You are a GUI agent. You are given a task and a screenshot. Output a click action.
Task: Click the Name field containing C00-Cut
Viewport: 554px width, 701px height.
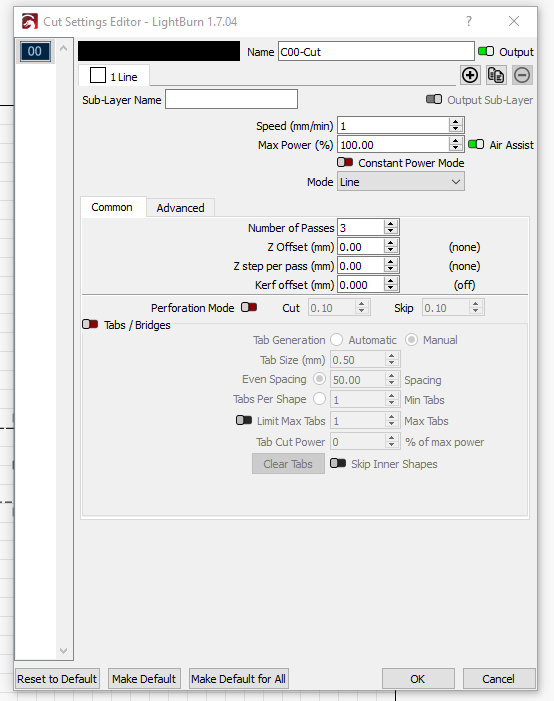(376, 51)
